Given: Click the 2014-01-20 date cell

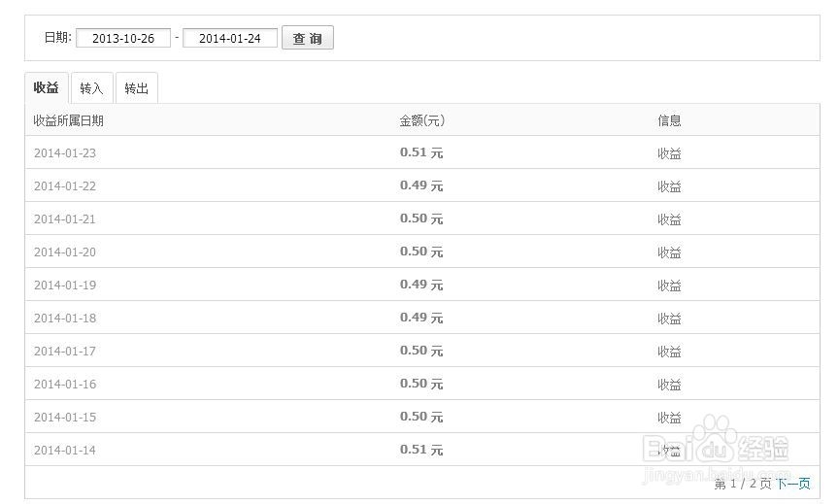Looking at the screenshot, I should point(65,252).
